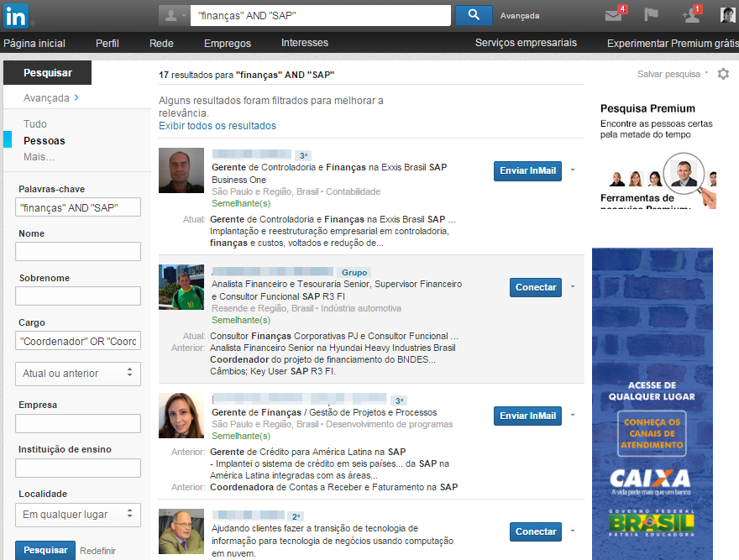Open the Rede menu

[x=161, y=44]
